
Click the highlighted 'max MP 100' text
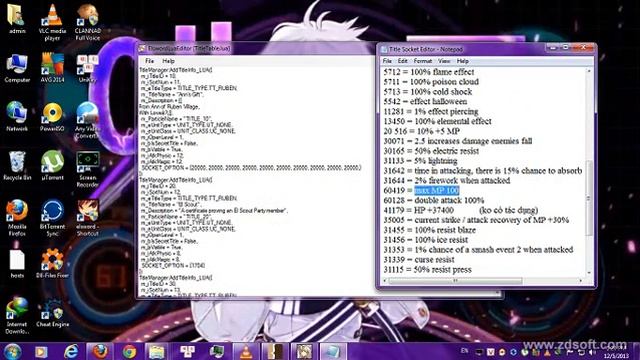click(x=436, y=191)
